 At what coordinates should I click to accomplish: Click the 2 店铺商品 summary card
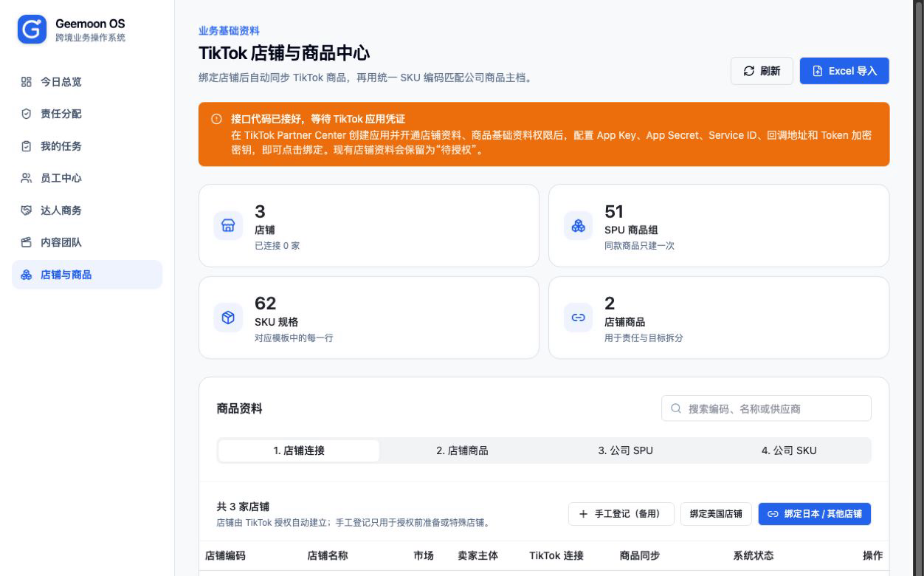(x=719, y=318)
